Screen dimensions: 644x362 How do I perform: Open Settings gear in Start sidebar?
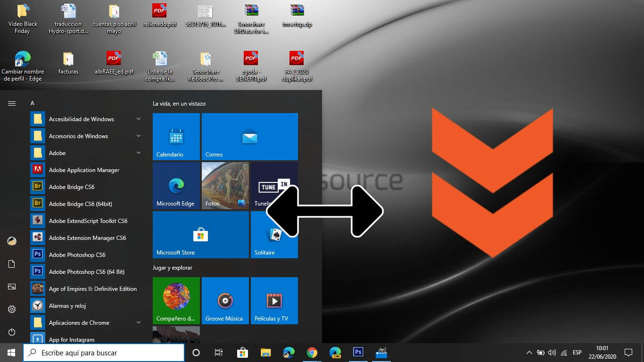pyautogui.click(x=12, y=309)
